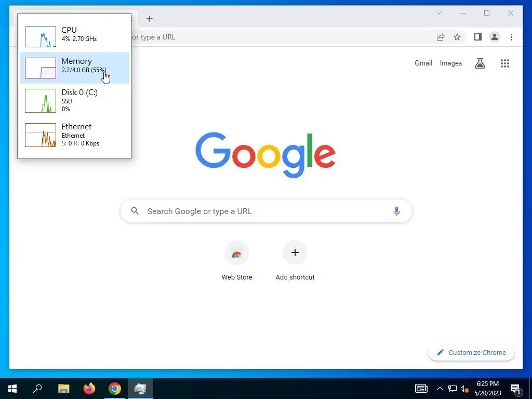Click the share this page icon
Image resolution: width=532 pixels, height=399 pixels.
[x=441, y=37]
